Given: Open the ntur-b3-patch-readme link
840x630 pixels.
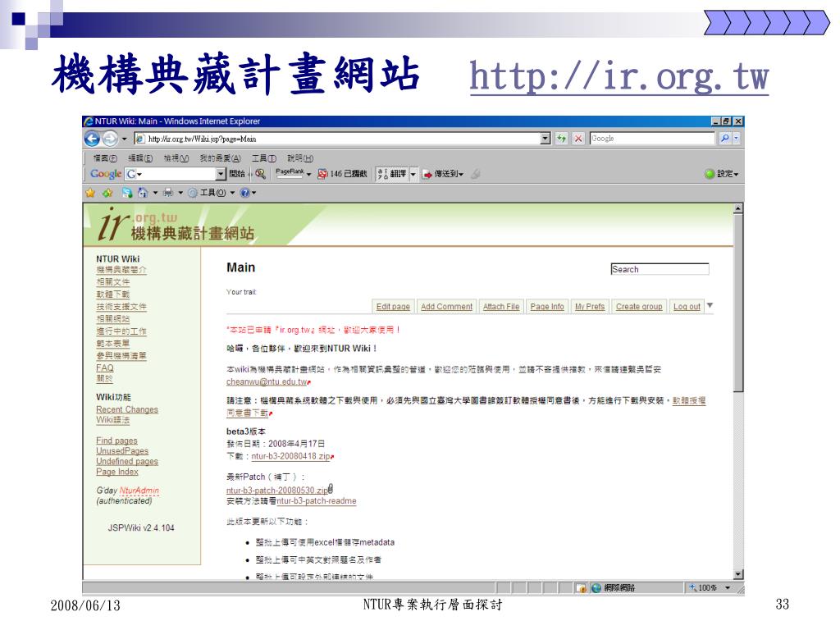Looking at the screenshot, I should 317,501.
